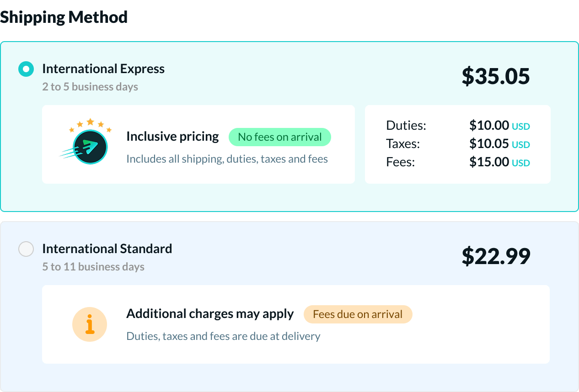This screenshot has height=392, width=579.
Task: Click the orange info icon
Action: (90, 325)
